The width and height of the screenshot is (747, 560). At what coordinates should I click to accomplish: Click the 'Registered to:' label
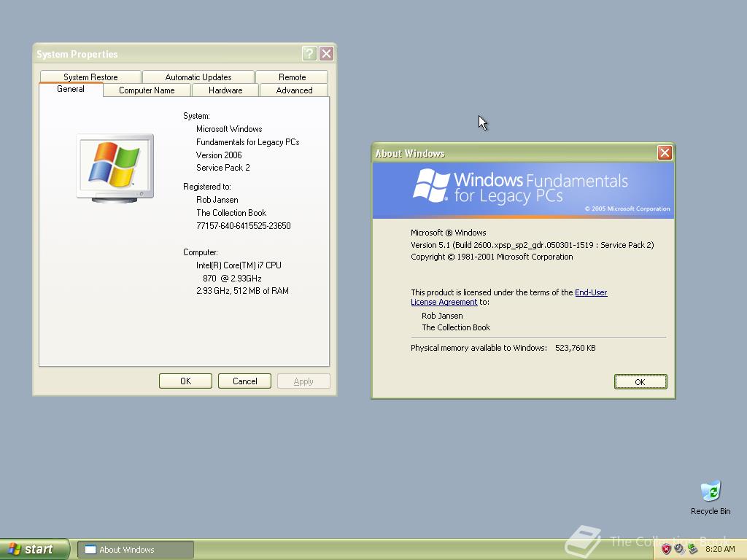(x=206, y=187)
